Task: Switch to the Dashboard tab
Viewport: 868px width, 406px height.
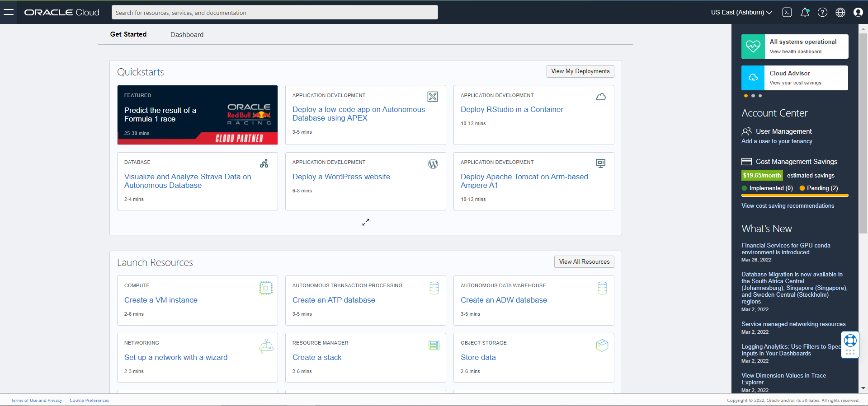Action: click(187, 35)
